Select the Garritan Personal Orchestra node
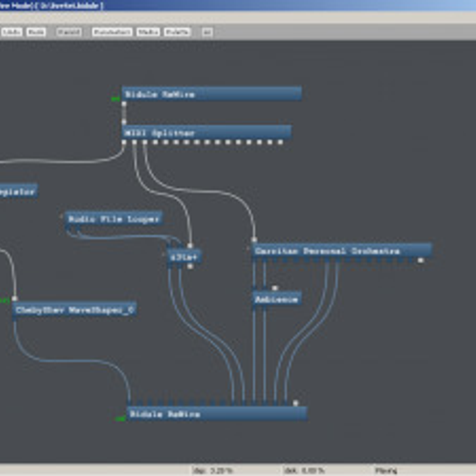This screenshot has height=476, width=476. click(x=342, y=251)
